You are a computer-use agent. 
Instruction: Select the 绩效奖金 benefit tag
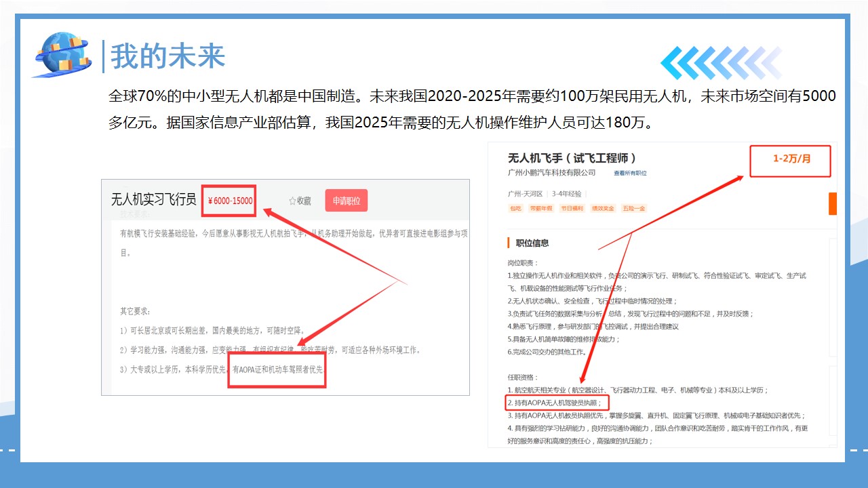603,208
